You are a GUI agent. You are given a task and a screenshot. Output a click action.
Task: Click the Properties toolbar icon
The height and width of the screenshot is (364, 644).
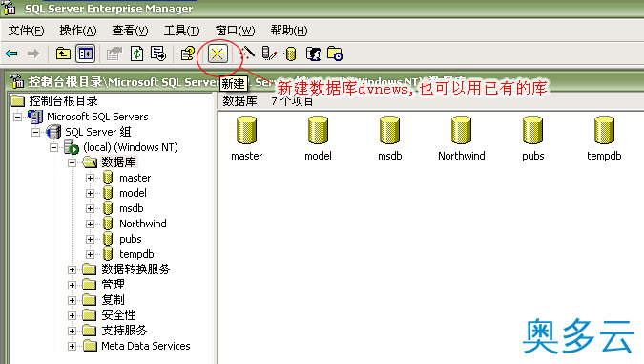pos(114,54)
